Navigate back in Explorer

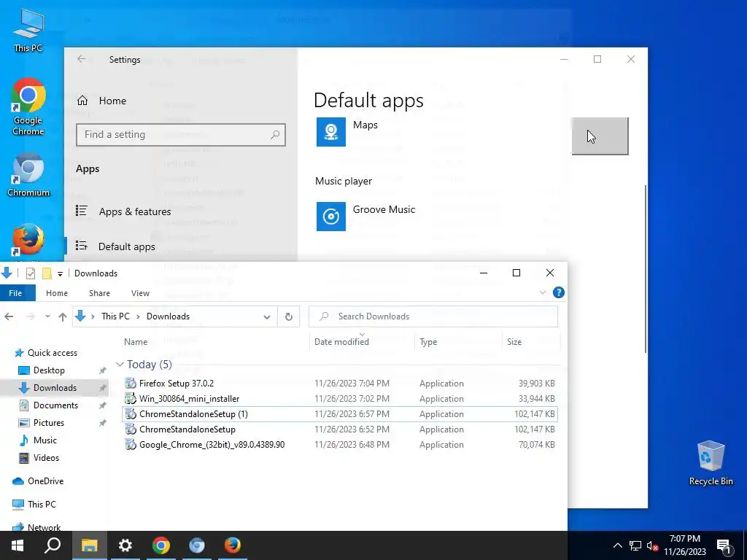[9, 316]
